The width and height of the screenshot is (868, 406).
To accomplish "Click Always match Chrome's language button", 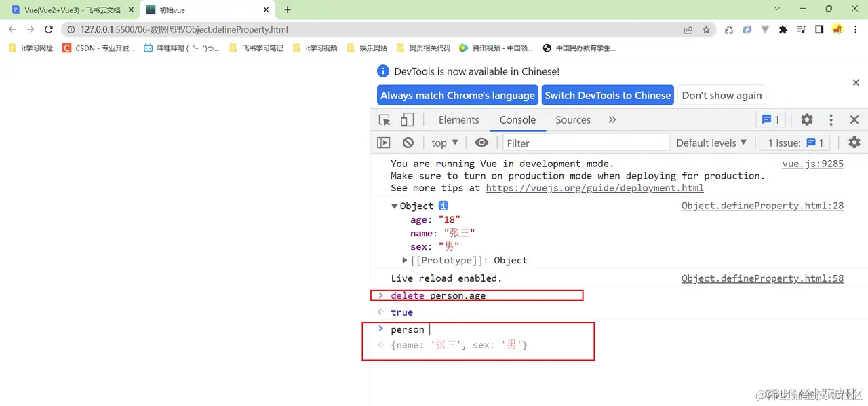I will [x=458, y=95].
